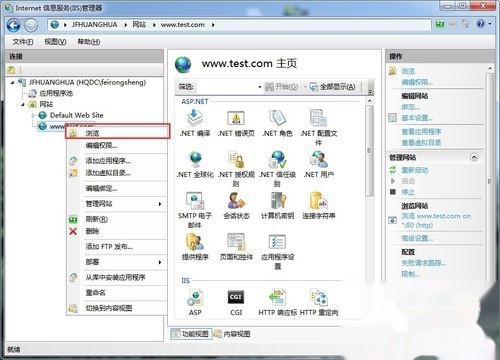500x360 pixels.
Task: Collapse the 网站 tree node
Action: pos(23,104)
